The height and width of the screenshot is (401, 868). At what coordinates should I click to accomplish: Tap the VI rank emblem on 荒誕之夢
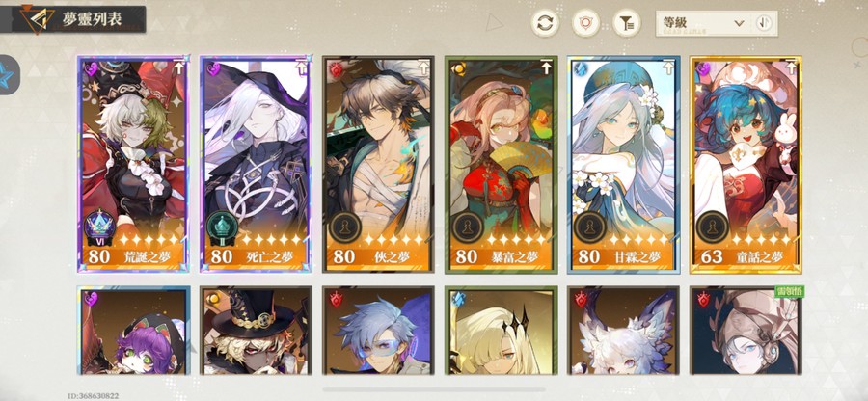(x=99, y=227)
